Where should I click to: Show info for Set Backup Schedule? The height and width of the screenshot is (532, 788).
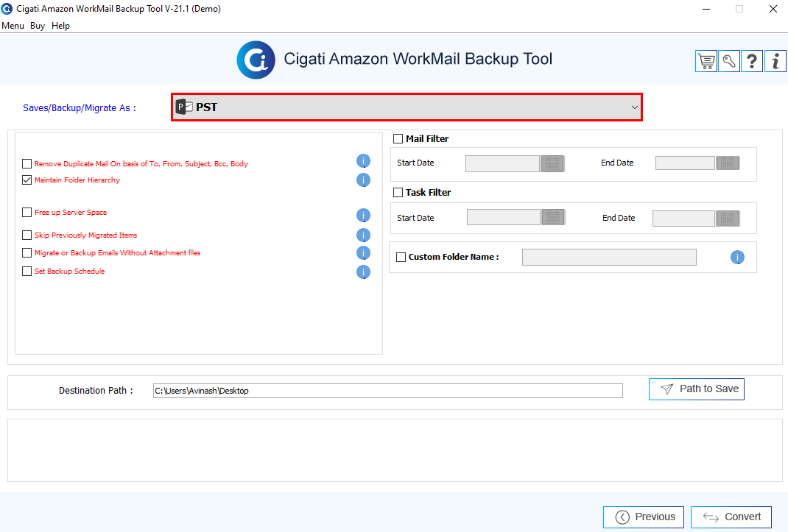tap(363, 272)
